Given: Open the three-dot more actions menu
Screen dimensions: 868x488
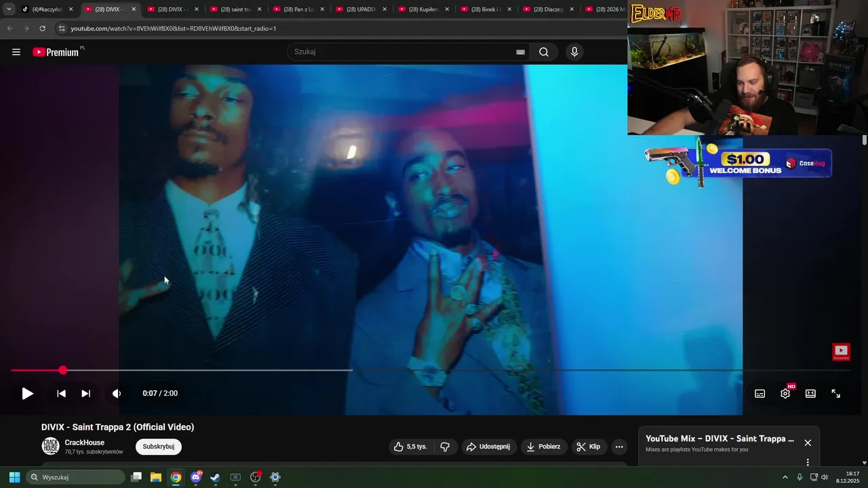Looking at the screenshot, I should point(618,447).
